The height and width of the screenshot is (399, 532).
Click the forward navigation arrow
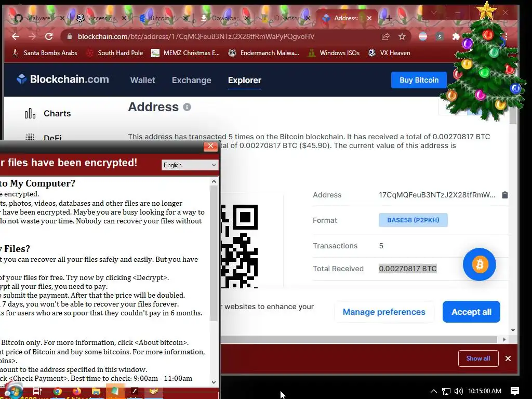tap(32, 36)
